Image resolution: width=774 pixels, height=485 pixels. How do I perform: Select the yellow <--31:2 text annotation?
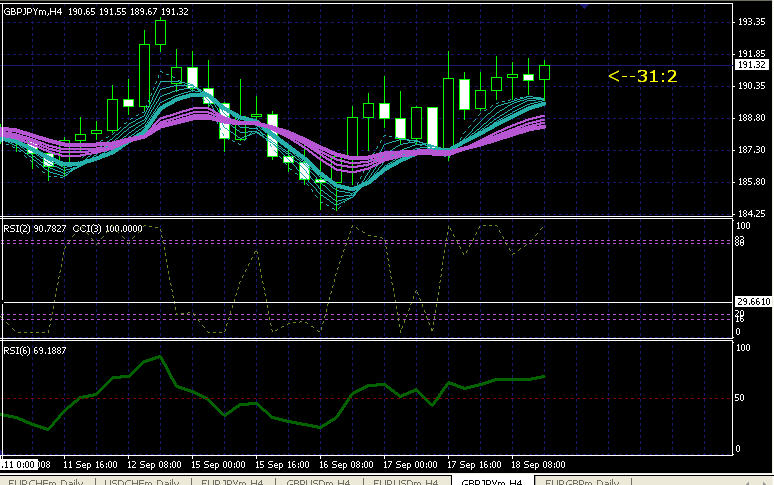click(643, 76)
